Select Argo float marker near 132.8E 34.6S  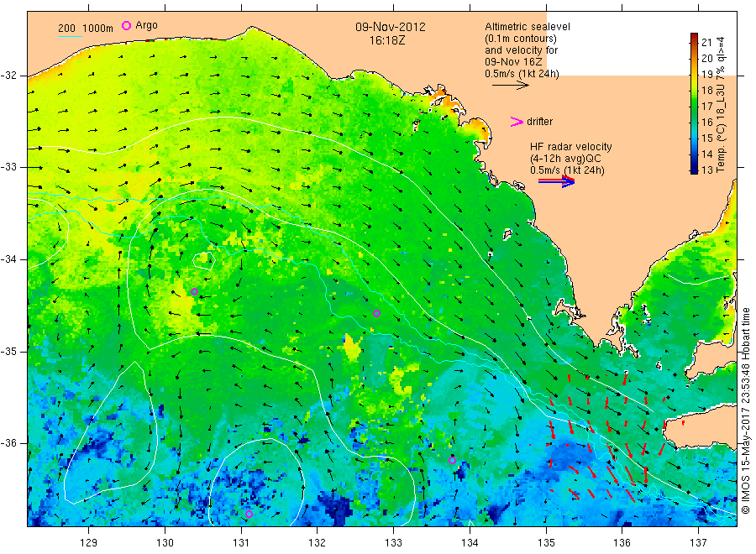(x=377, y=314)
